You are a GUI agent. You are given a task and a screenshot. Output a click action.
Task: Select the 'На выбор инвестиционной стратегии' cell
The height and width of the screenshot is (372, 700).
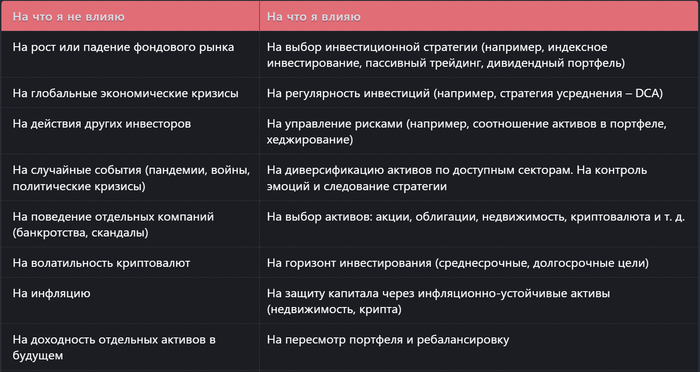point(479,54)
